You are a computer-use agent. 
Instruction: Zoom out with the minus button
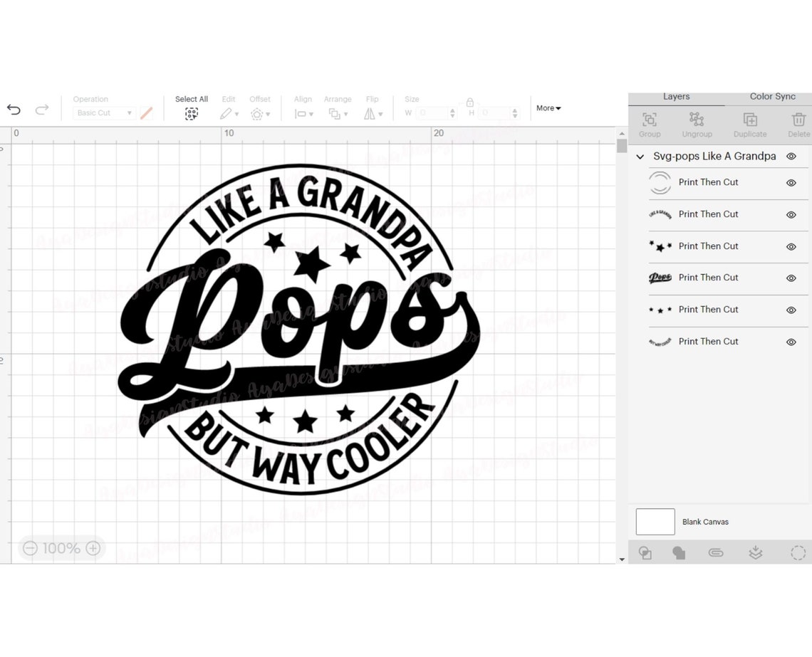point(31,548)
